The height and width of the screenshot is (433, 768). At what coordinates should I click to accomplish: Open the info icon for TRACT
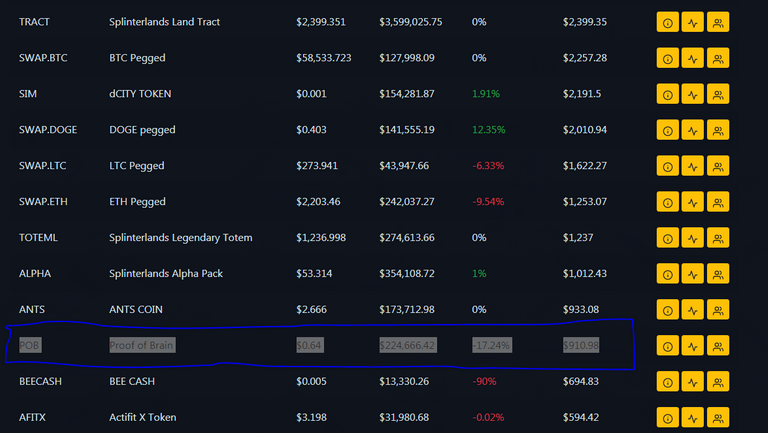pos(668,22)
